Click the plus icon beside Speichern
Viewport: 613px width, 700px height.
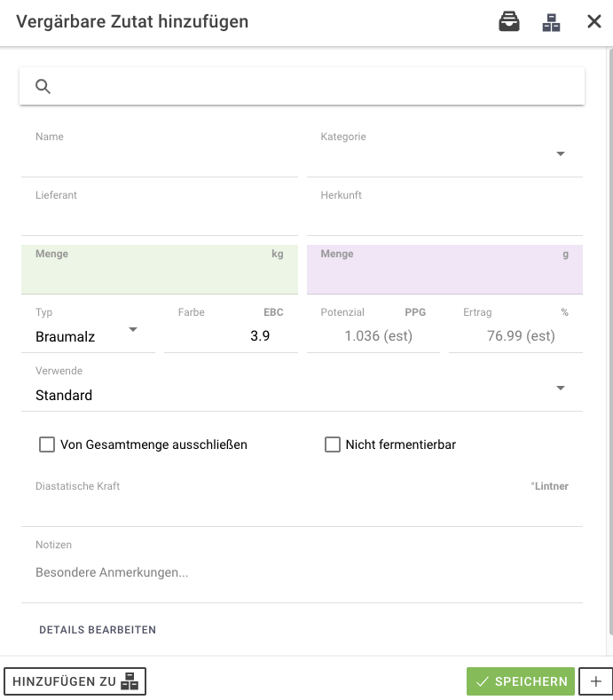click(595, 681)
